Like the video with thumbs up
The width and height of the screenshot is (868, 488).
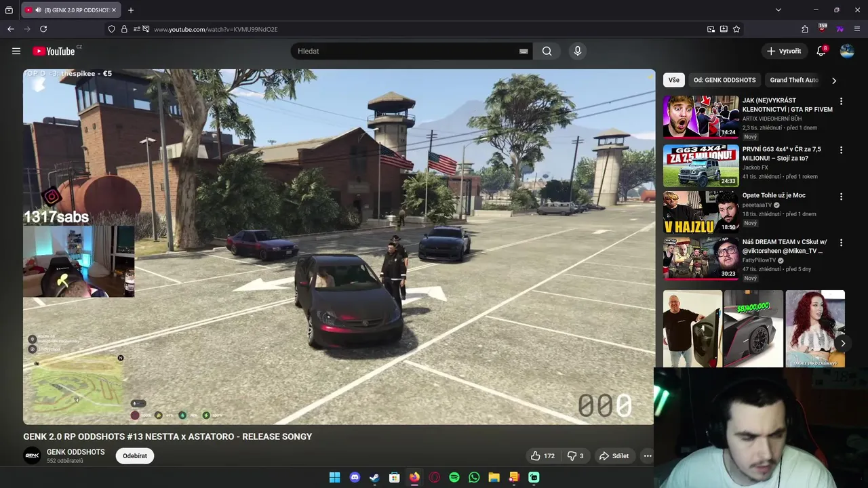(542, 456)
